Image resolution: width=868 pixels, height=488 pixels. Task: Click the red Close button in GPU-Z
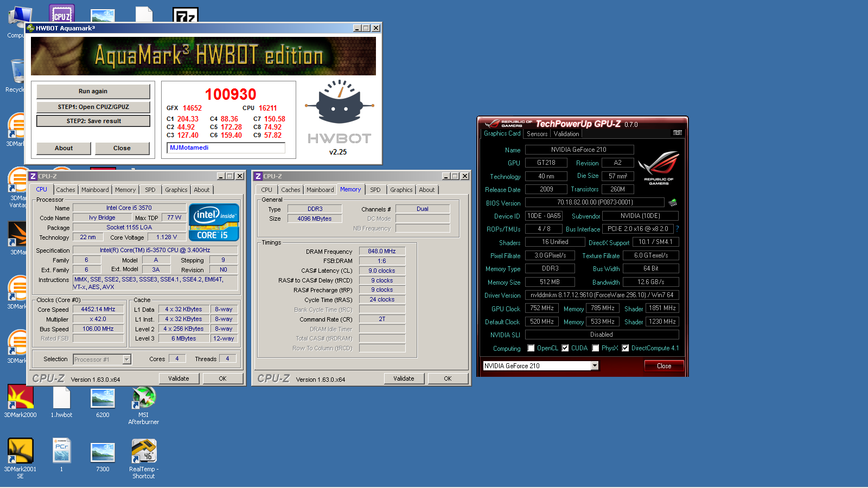point(664,366)
